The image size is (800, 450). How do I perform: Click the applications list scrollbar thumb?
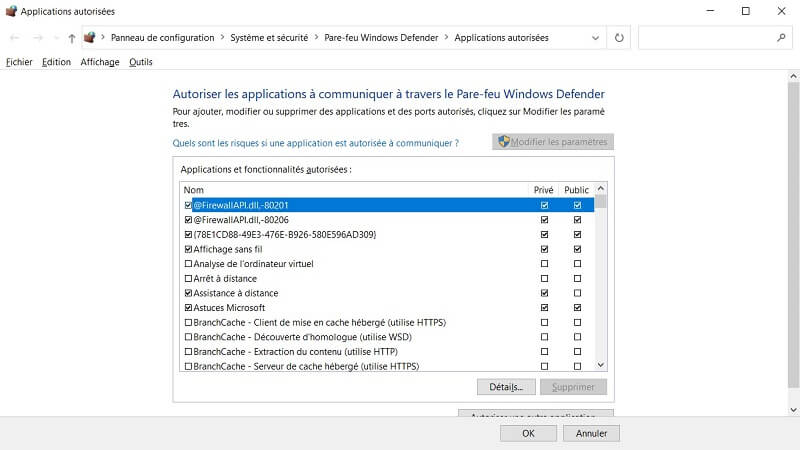tap(601, 202)
